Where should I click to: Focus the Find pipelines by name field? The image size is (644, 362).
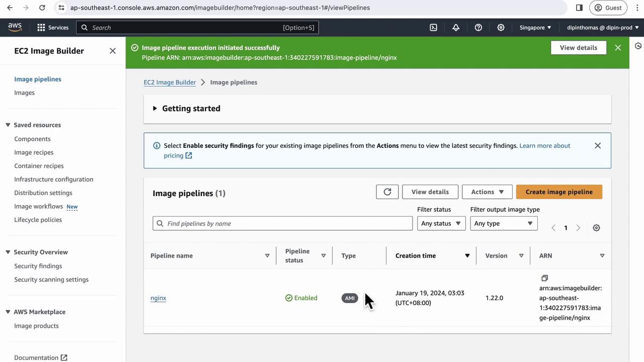283,224
